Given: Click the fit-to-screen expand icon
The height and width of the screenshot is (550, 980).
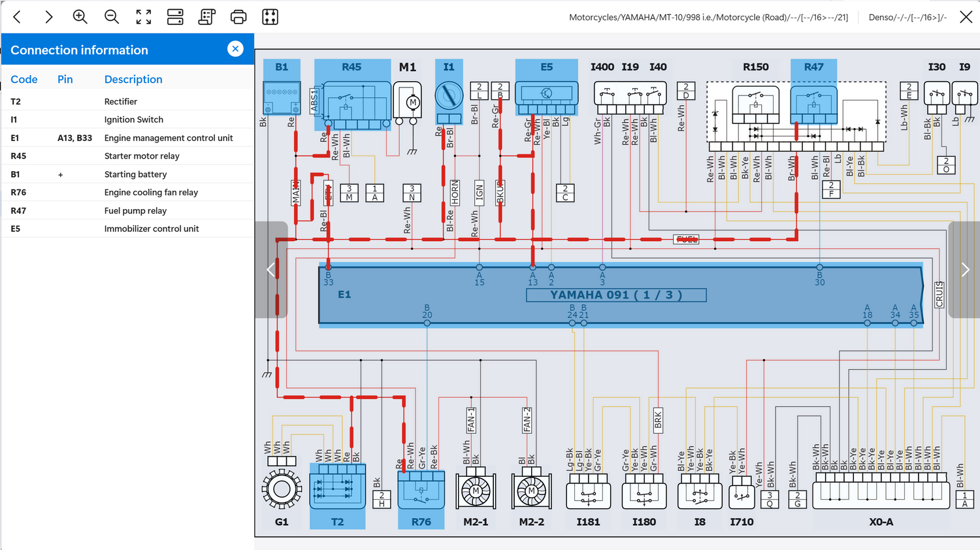Looking at the screenshot, I should click(x=144, y=17).
